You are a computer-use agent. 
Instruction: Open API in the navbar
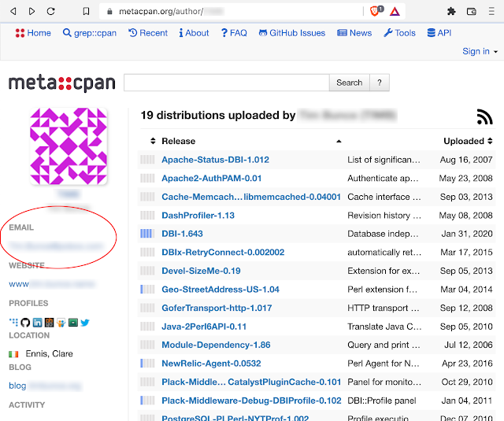[x=439, y=33]
